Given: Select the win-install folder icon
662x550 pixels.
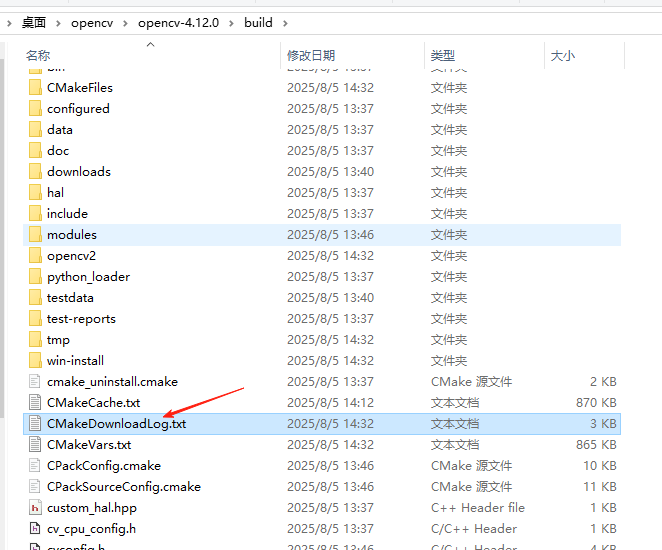Looking at the screenshot, I should tap(35, 360).
